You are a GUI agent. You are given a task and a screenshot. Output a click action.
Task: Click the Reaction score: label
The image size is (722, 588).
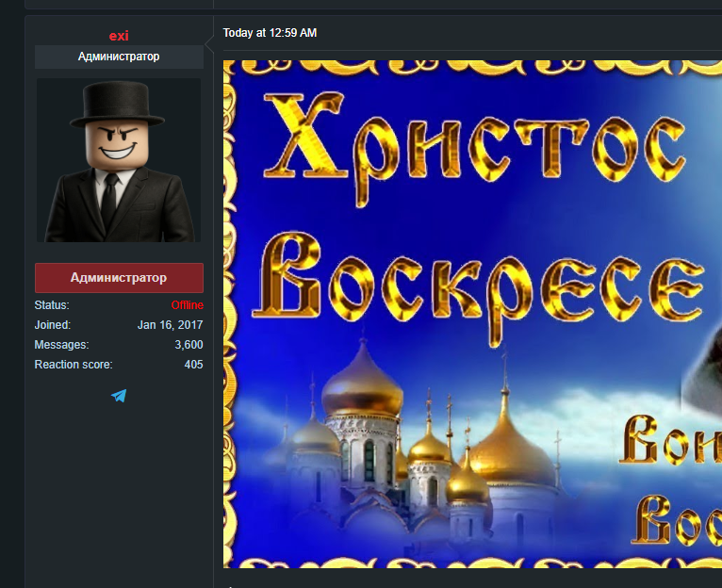tap(74, 365)
